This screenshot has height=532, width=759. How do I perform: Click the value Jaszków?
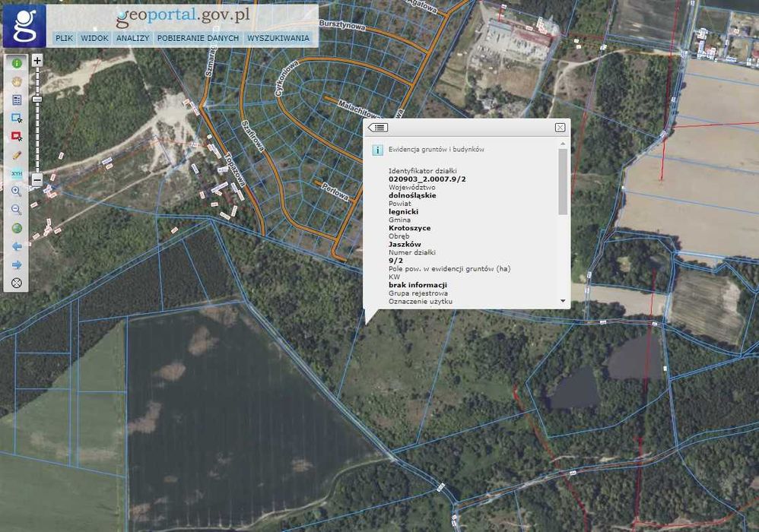pyautogui.click(x=405, y=244)
